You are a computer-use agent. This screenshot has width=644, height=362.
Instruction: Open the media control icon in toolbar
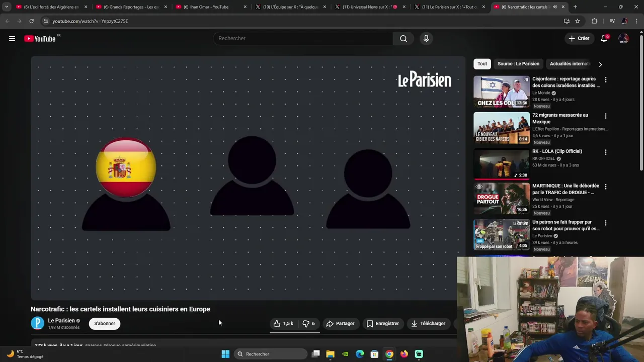point(612,21)
